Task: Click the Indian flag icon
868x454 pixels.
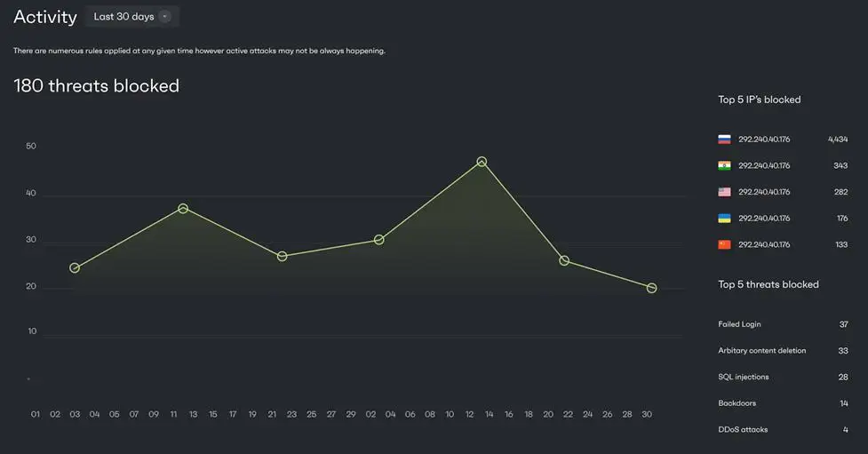Action: [x=724, y=166]
